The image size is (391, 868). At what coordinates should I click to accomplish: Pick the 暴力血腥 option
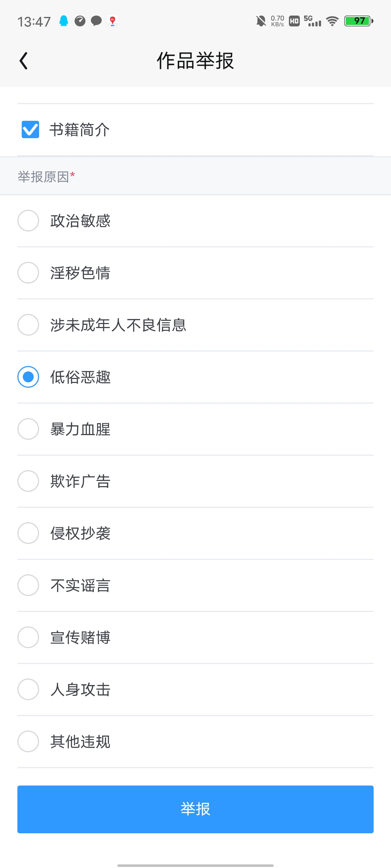[x=28, y=429]
